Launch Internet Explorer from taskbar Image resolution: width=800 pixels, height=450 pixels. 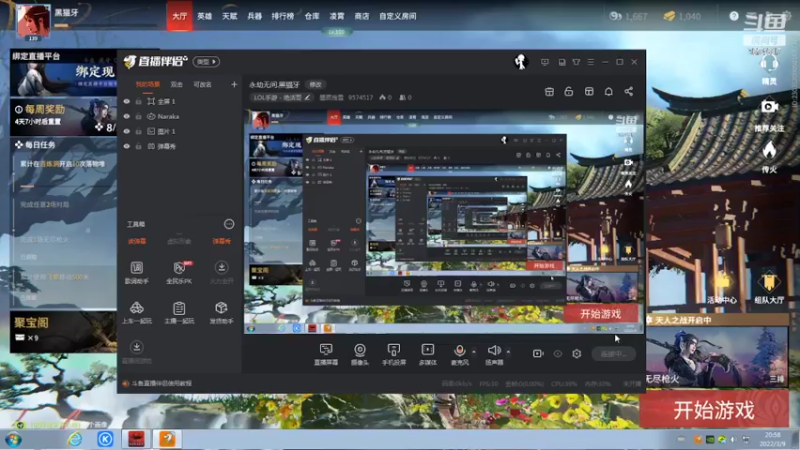tap(74, 439)
